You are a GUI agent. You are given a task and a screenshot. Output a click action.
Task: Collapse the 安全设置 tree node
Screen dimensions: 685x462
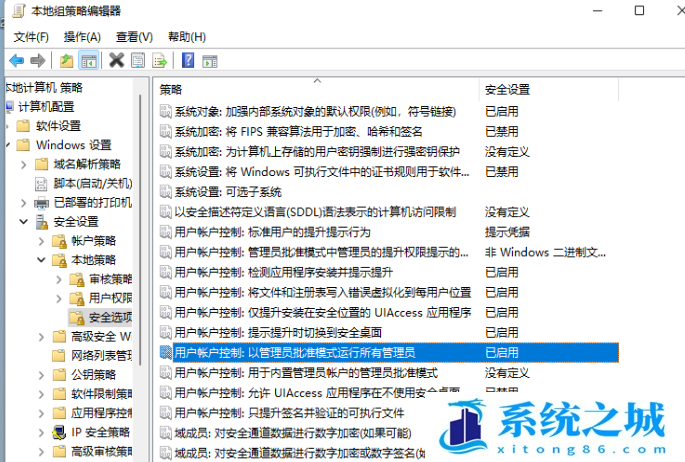point(23,221)
